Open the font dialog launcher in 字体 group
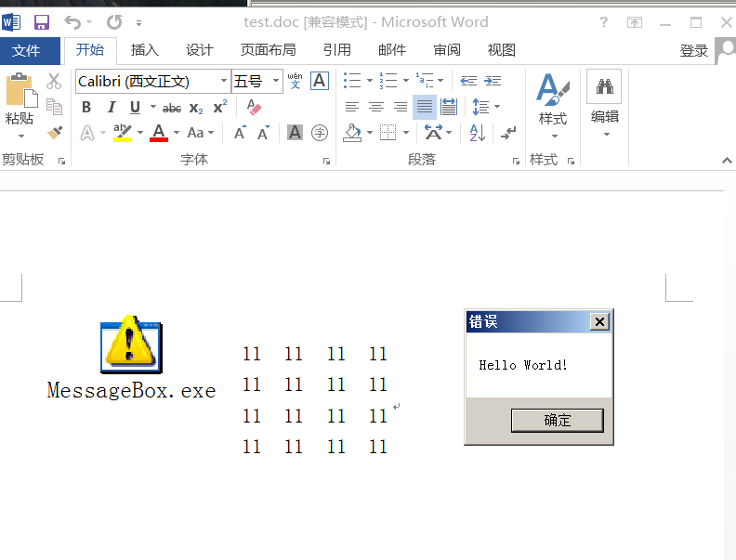The height and width of the screenshot is (560, 736). point(327,162)
